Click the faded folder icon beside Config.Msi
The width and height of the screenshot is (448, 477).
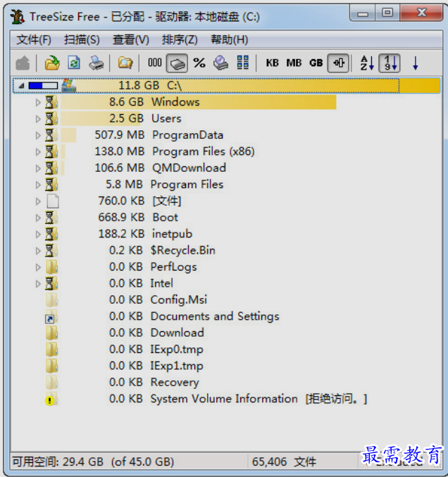51,300
